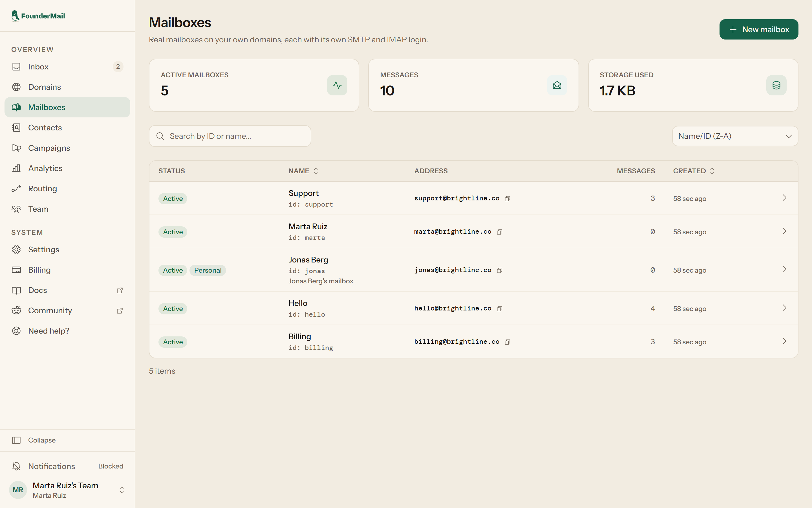Open the Marta Ruiz mailbox row chevron
This screenshot has height=508, width=812.
point(784,231)
